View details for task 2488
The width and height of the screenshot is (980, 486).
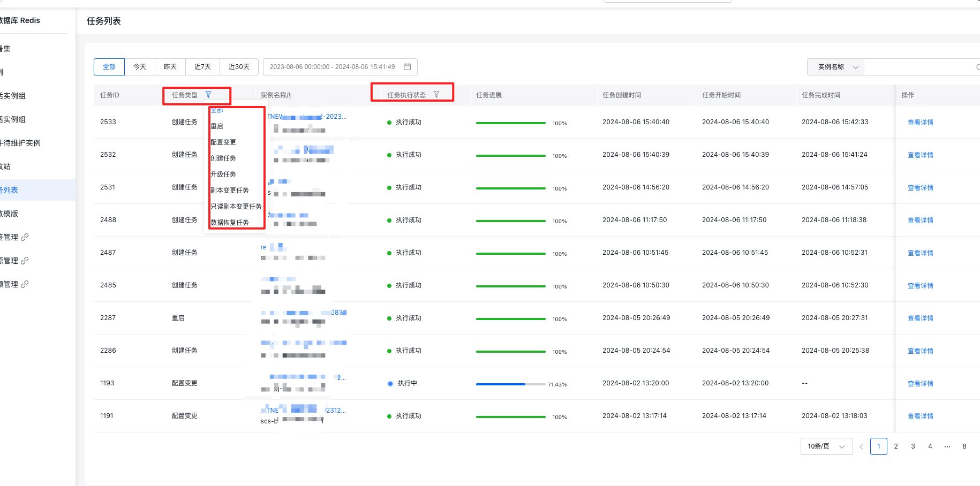[920, 221]
